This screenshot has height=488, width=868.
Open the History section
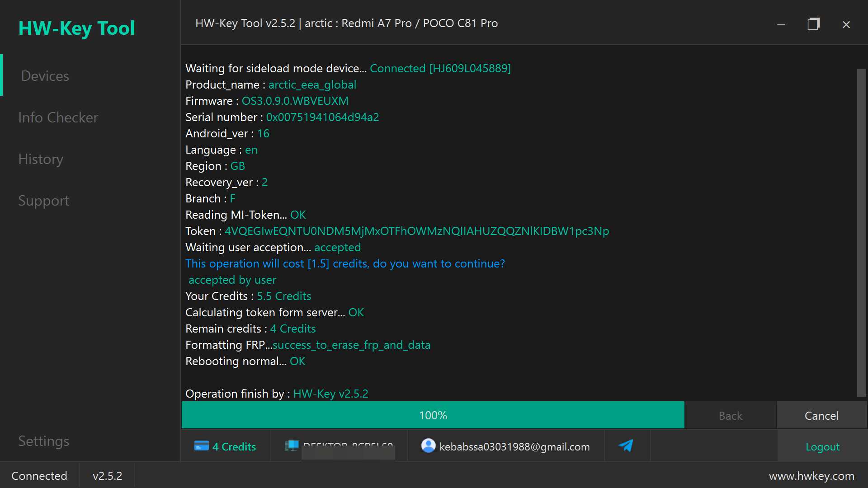[x=41, y=159]
